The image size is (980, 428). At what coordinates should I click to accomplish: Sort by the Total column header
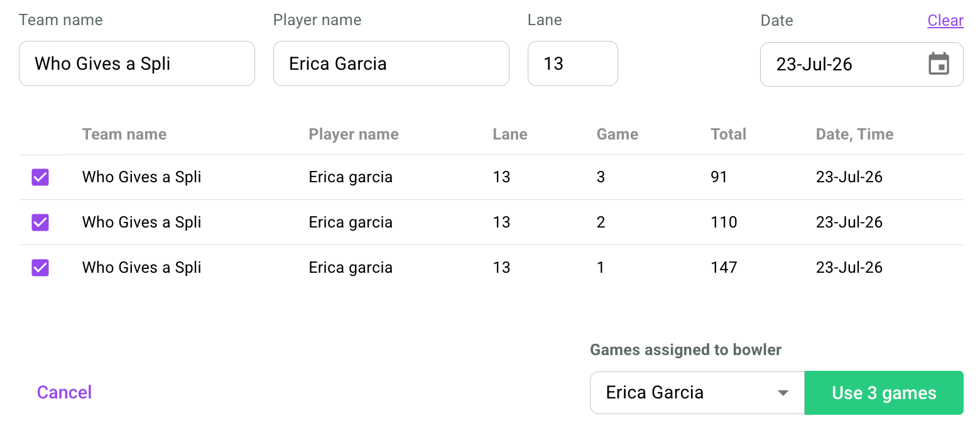(728, 134)
